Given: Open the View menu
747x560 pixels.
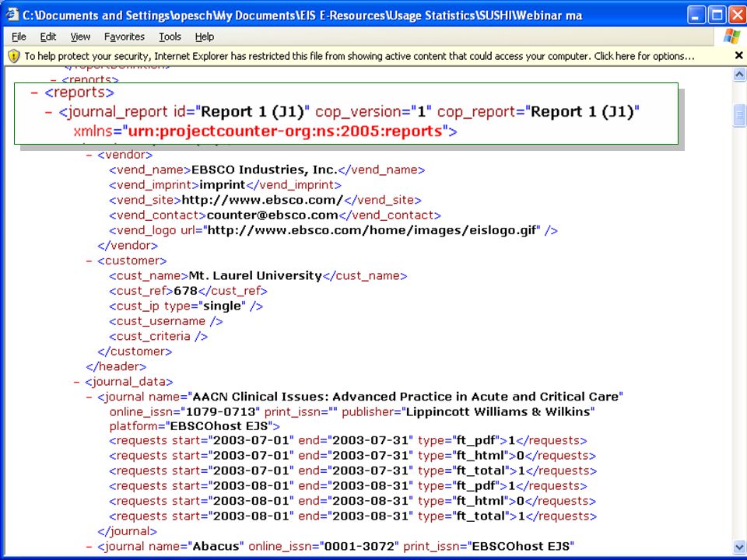Looking at the screenshot, I should (80, 37).
